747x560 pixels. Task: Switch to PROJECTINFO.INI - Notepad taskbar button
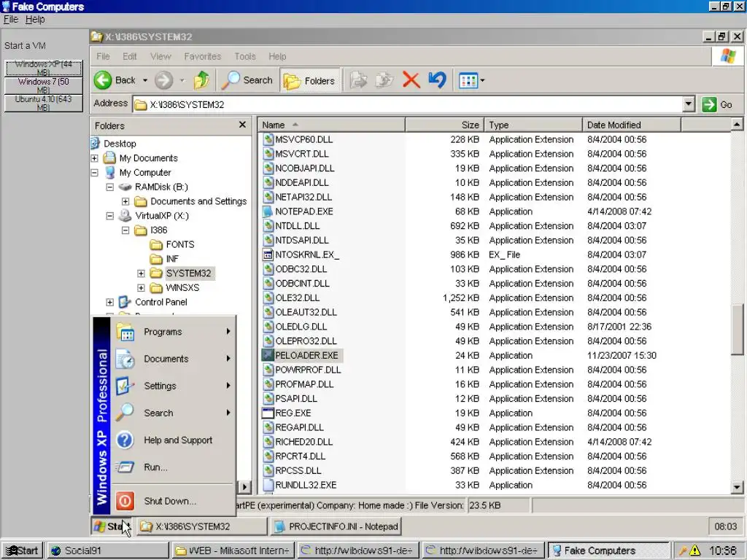(x=336, y=526)
